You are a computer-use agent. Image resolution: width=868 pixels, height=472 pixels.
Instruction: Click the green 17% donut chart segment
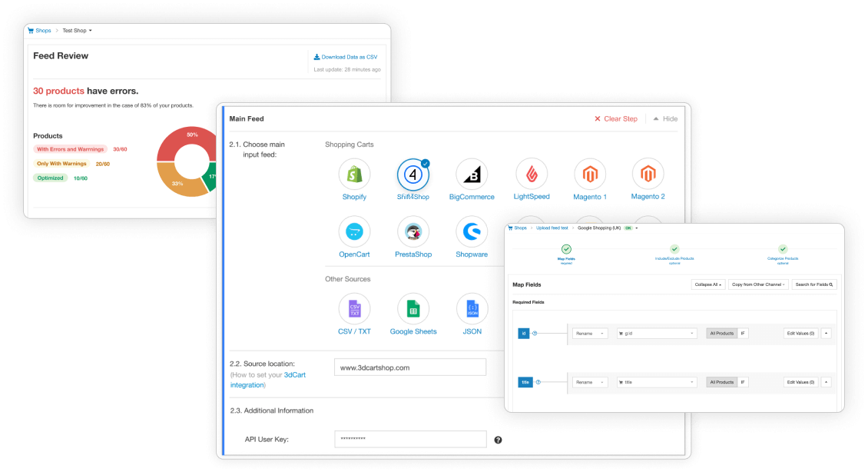pos(210,175)
